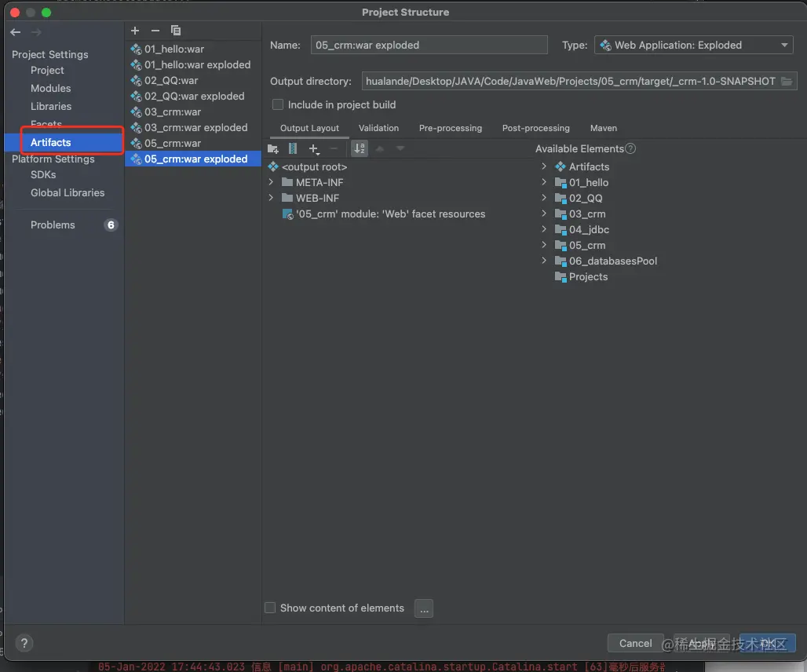Open Global Libraries settings
The image size is (807, 672).
pyautogui.click(x=68, y=192)
